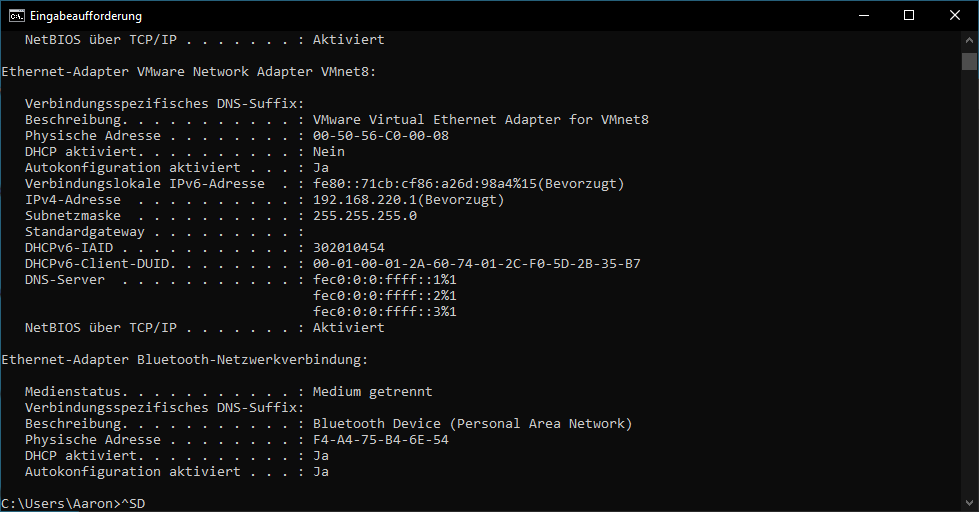Click the physical address 00-50-56-C0-00-08
The height and width of the screenshot is (512, 979).
pos(381,135)
